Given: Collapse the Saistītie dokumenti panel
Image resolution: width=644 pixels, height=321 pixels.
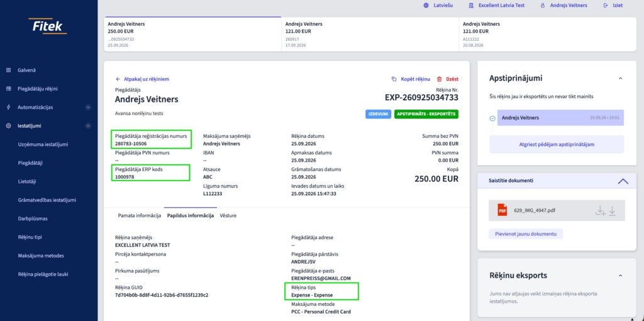Looking at the screenshot, I should coord(623,181).
